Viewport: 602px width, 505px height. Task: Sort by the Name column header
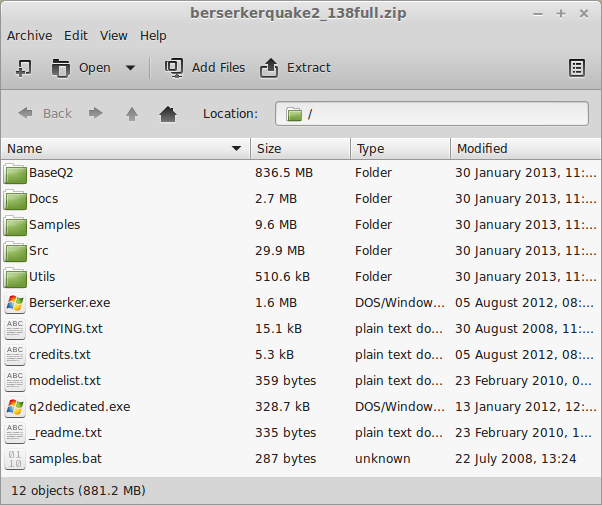pyautogui.click(x=125, y=149)
